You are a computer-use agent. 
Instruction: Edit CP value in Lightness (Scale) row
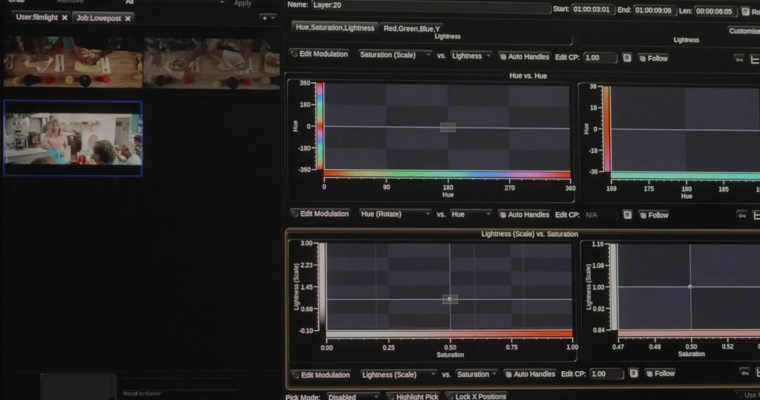pos(606,374)
